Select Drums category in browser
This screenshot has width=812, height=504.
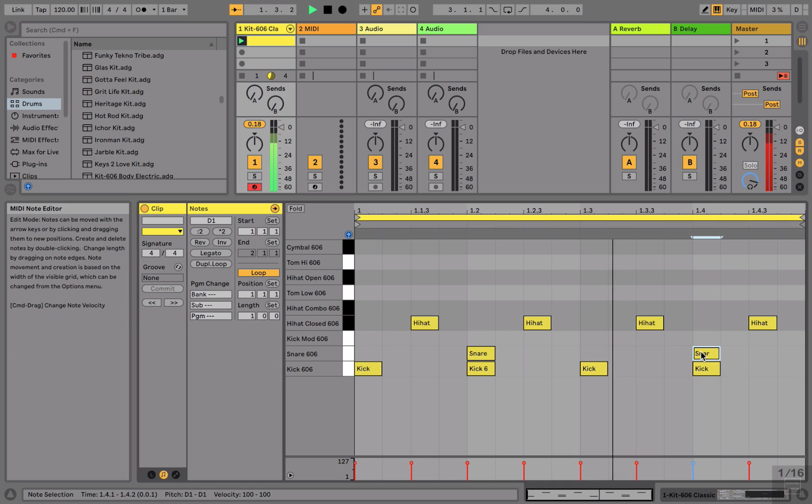point(32,104)
